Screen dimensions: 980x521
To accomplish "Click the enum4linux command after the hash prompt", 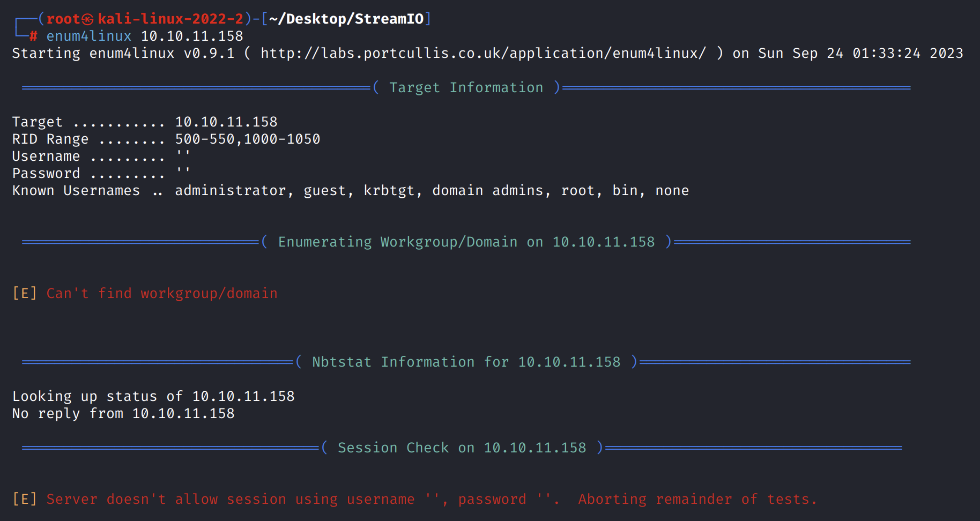I will coord(88,36).
